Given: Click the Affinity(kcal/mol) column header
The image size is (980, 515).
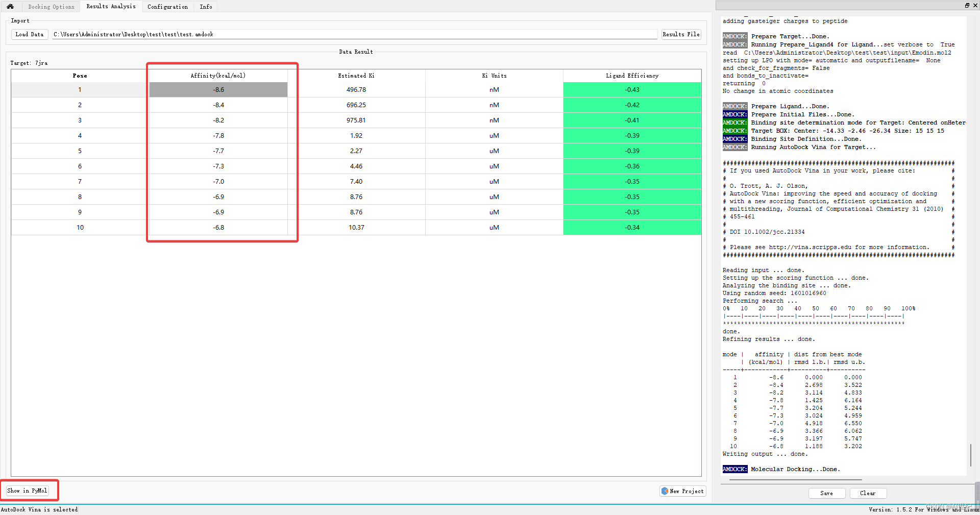Looking at the screenshot, I should [x=218, y=76].
